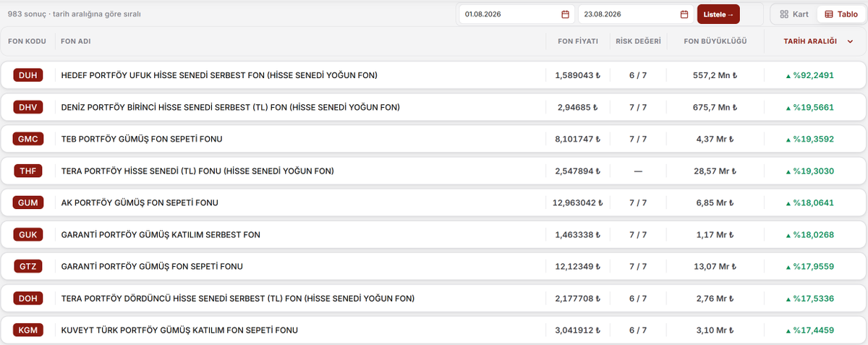Click the fund size 28,57 Mr ₺

tap(715, 171)
